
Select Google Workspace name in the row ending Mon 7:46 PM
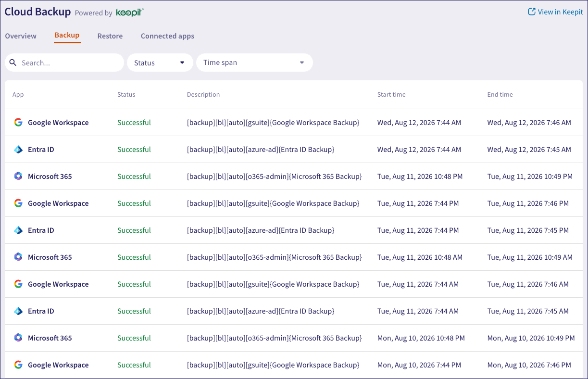coord(58,365)
